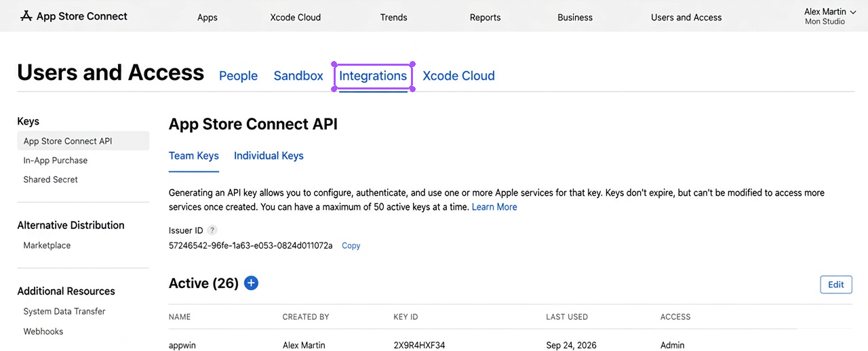Click the KEY ID column header
This screenshot has width=868, height=351.
(x=406, y=317)
